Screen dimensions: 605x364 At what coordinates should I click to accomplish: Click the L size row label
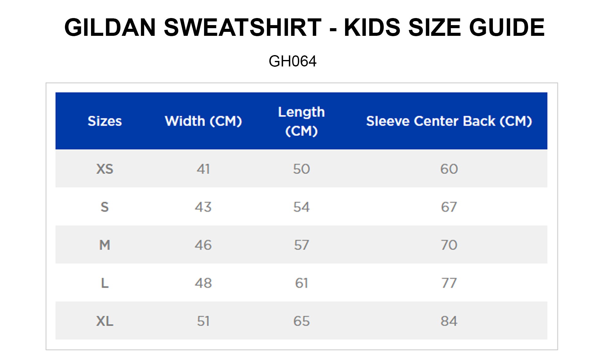click(105, 283)
